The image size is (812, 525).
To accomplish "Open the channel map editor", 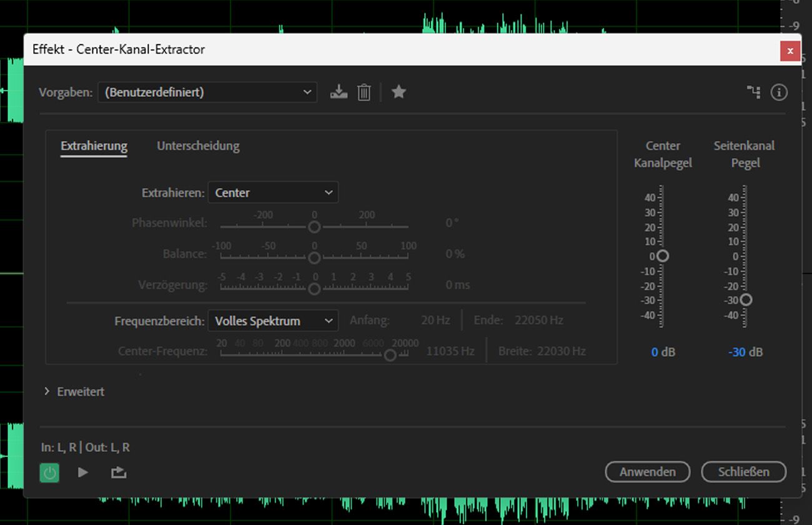I will coord(753,91).
